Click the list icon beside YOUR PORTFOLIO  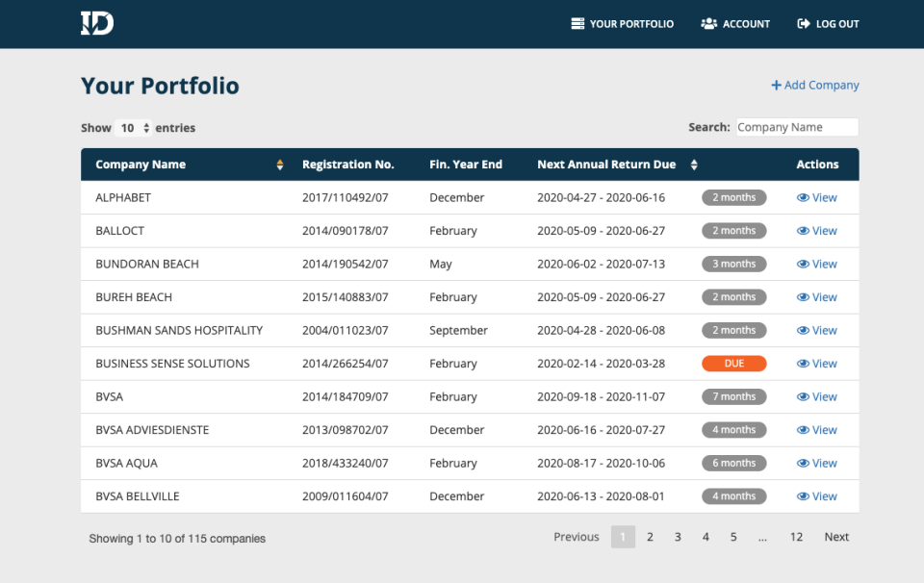(576, 23)
